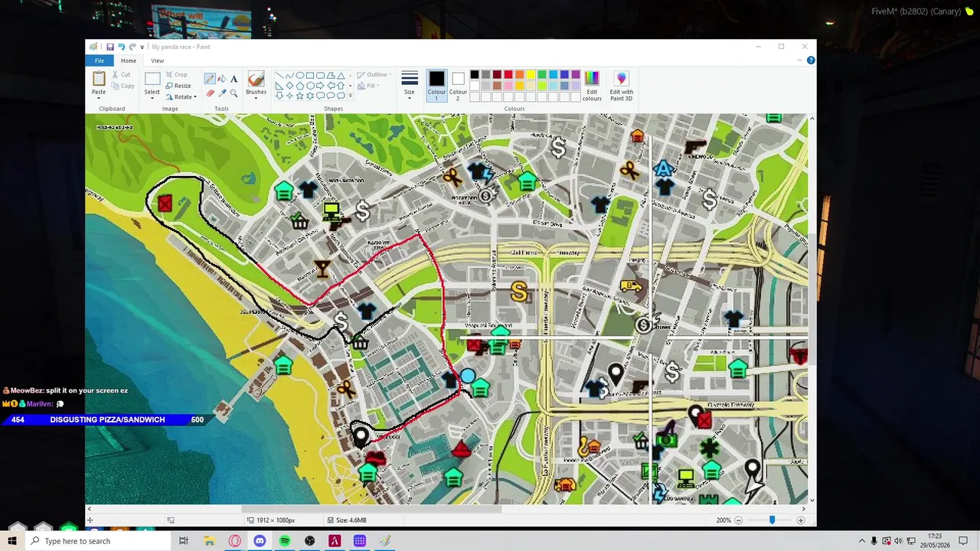Select the yellow colour swatch in the palette
The width and height of the screenshot is (980, 551).
(x=531, y=75)
